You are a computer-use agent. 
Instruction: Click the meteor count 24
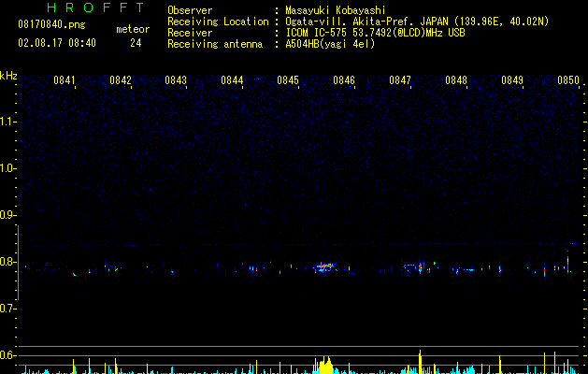[x=136, y=43]
